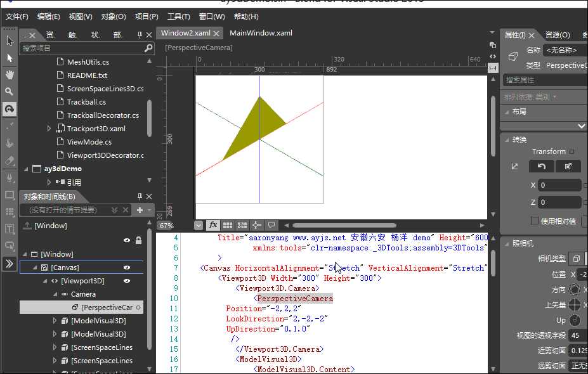Toggle the marker on PerspectiveCamera row
This screenshot has height=374, width=588.
[x=138, y=307]
